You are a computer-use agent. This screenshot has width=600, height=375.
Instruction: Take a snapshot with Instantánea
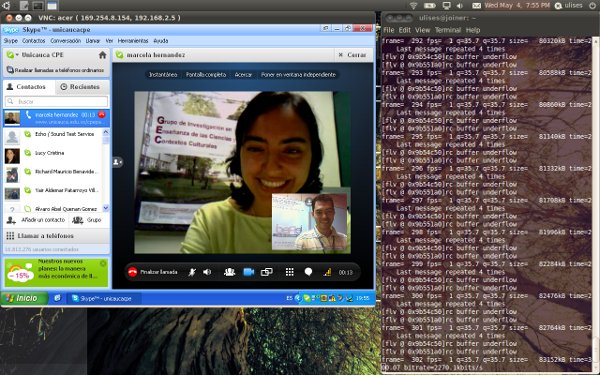pyautogui.click(x=163, y=75)
